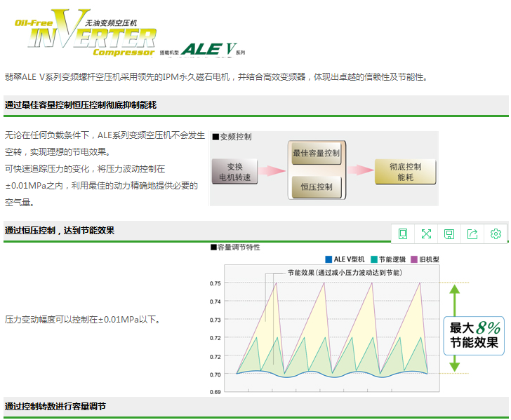Share the image with the share arrow icon

(x=472, y=233)
